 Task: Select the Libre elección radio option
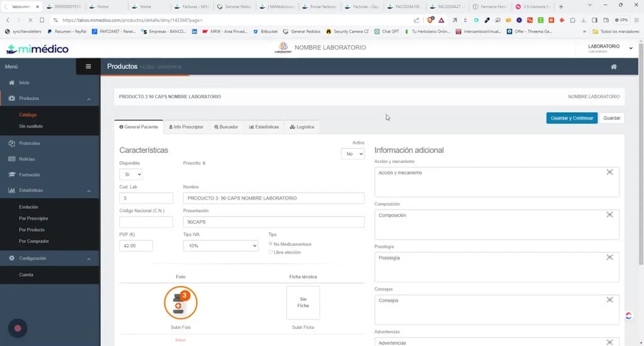click(x=270, y=252)
